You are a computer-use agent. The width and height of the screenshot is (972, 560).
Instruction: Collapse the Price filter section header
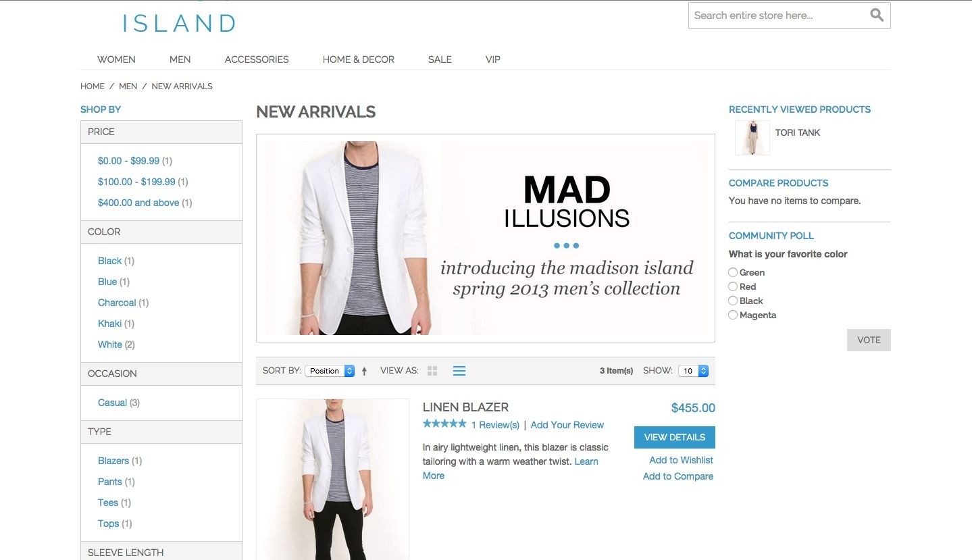coord(161,132)
